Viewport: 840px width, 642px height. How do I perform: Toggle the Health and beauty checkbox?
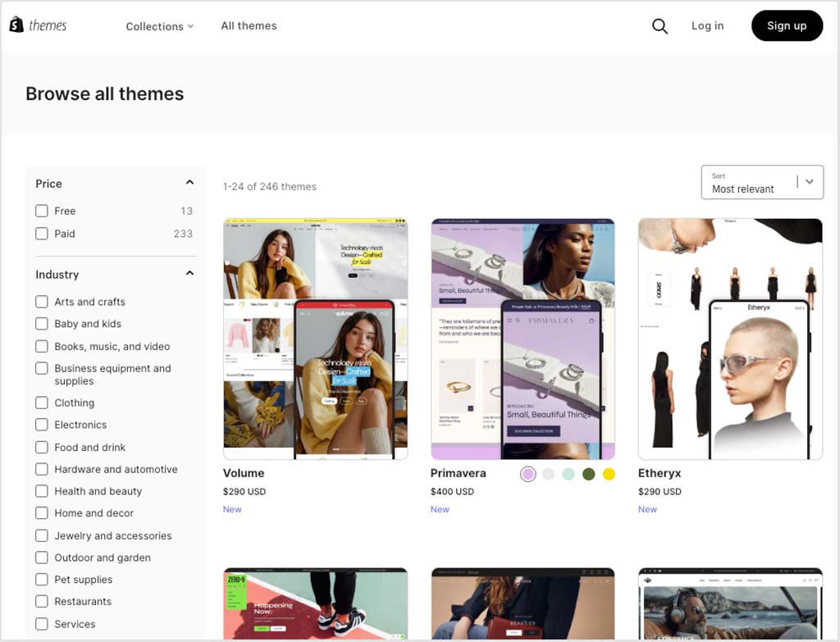click(x=41, y=491)
